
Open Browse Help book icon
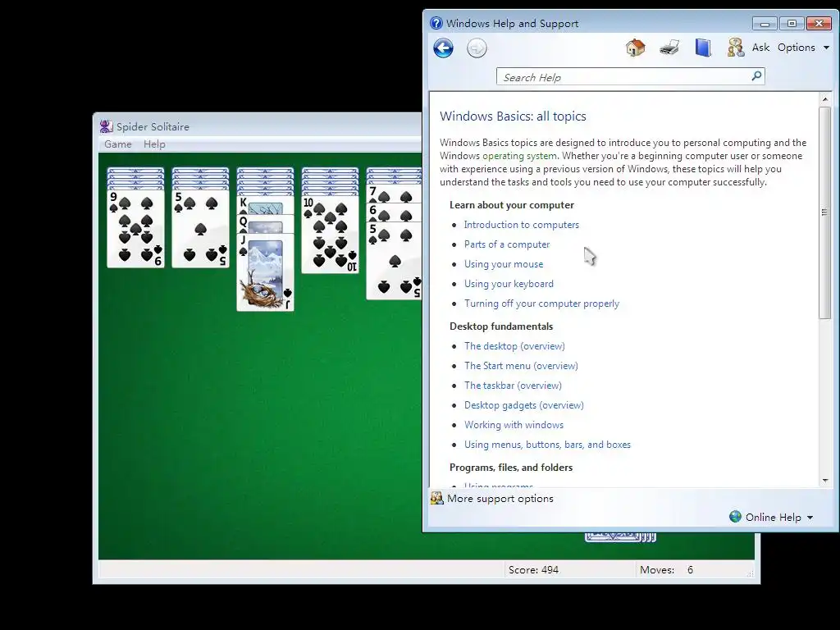click(703, 48)
